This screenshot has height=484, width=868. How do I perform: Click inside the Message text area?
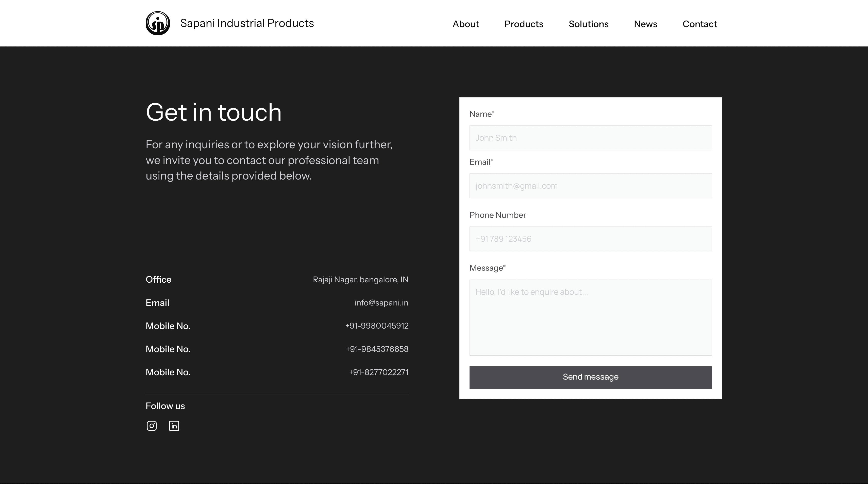590,317
